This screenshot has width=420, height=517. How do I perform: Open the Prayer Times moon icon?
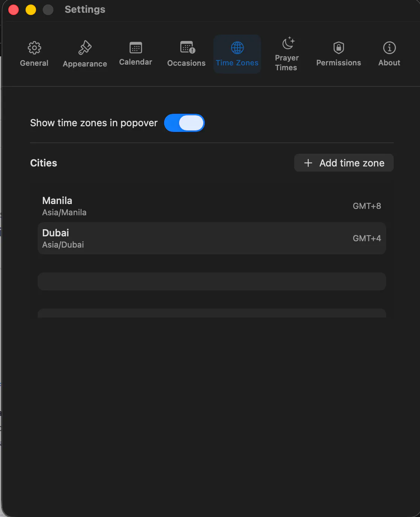point(289,43)
